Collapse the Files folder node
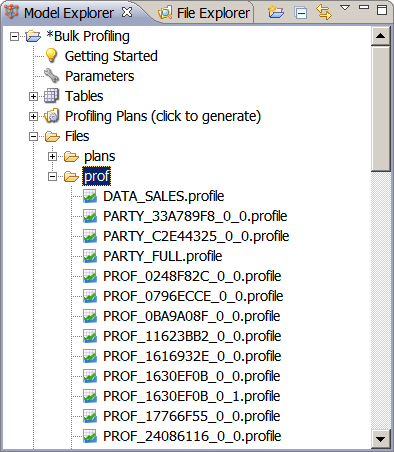This screenshot has width=394, height=452. pos(33,136)
